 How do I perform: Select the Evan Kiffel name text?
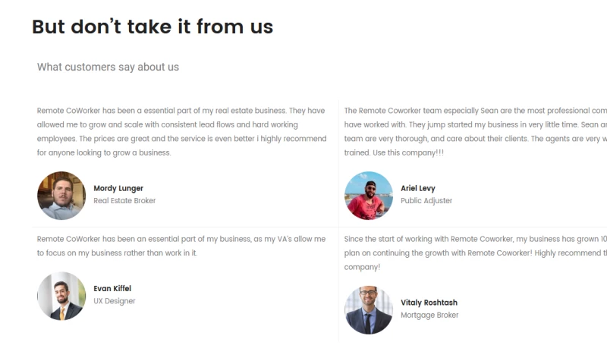pyautogui.click(x=112, y=288)
